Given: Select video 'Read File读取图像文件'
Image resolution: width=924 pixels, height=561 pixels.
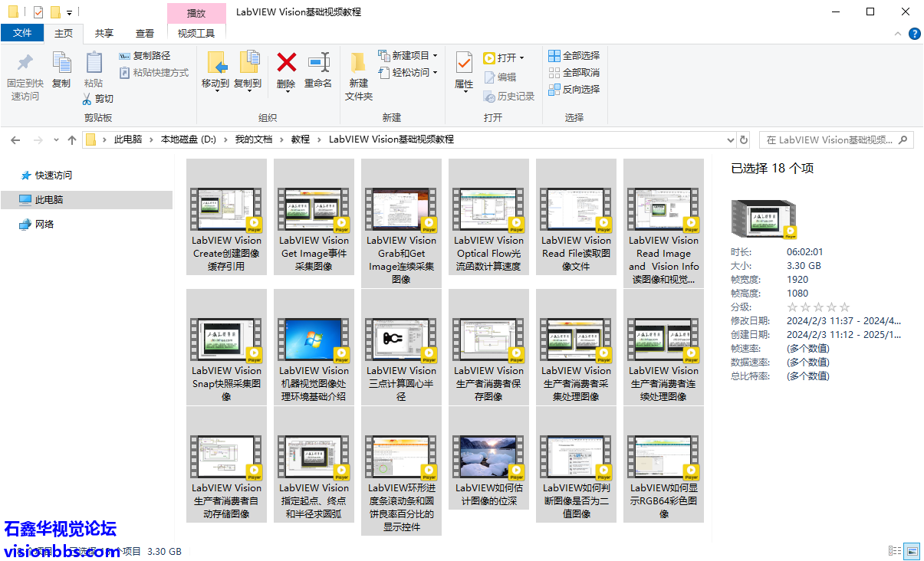Looking at the screenshot, I should tap(576, 217).
